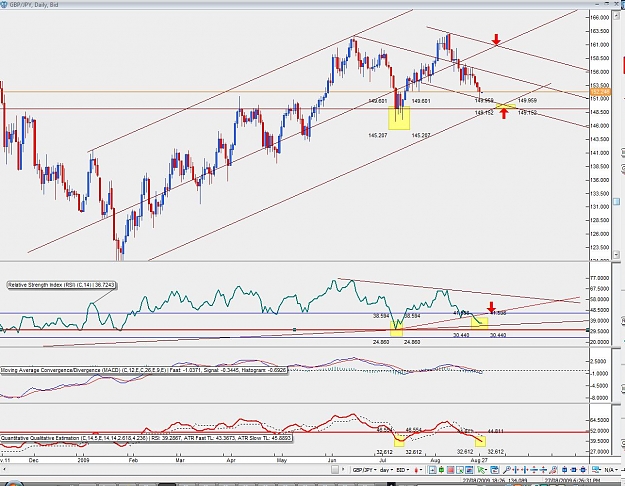The height and width of the screenshot is (486, 625).
Task: Click the chart scrollbar down arrow
Action: click(616, 254)
